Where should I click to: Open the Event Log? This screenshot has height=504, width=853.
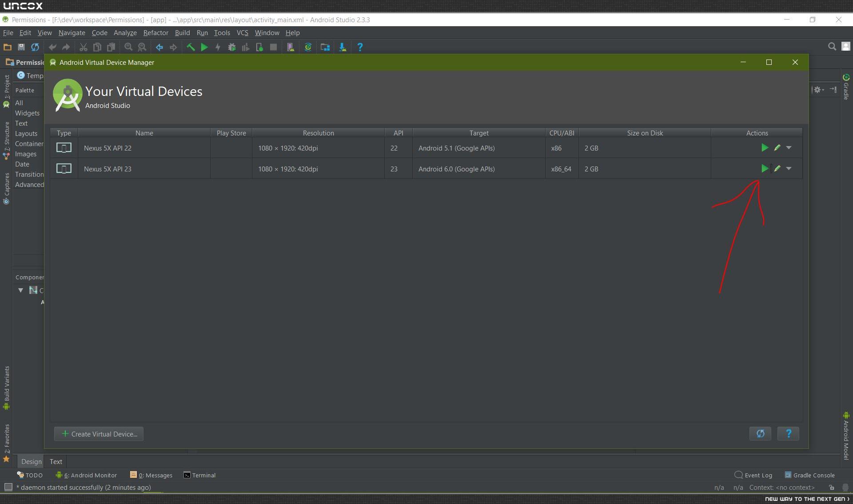pyautogui.click(x=753, y=475)
